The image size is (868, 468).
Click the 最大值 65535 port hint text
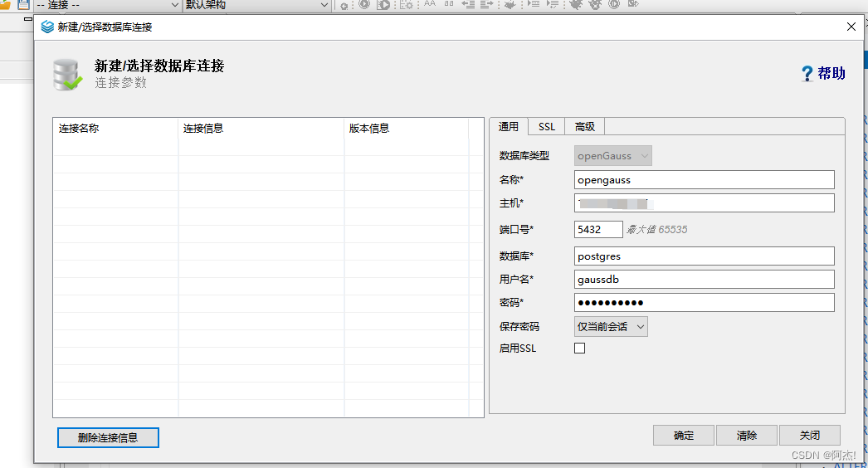(x=657, y=229)
